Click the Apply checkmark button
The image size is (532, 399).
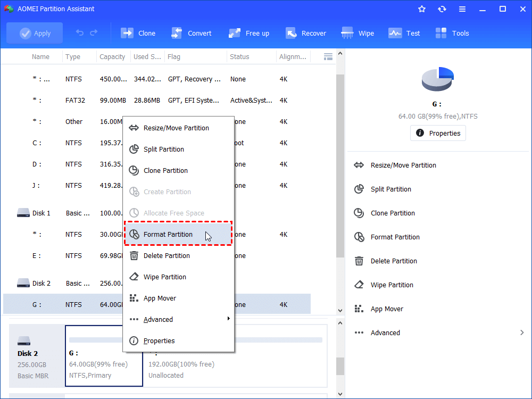point(35,33)
